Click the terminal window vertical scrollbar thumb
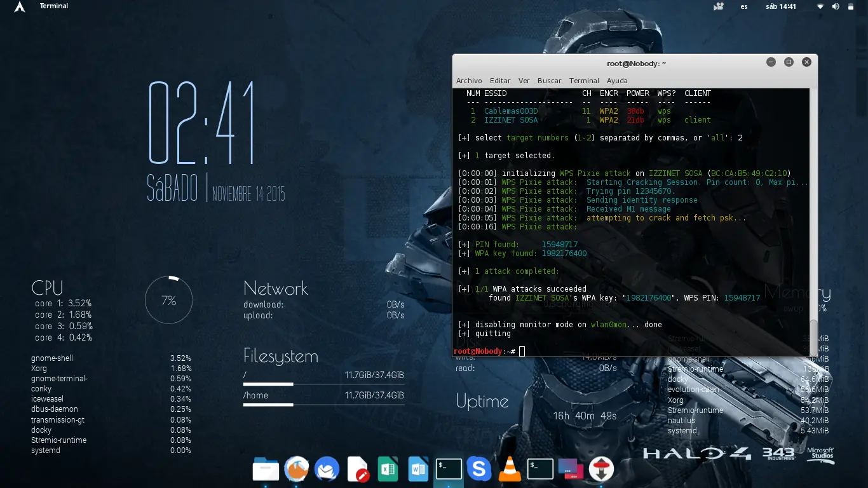 (x=813, y=337)
